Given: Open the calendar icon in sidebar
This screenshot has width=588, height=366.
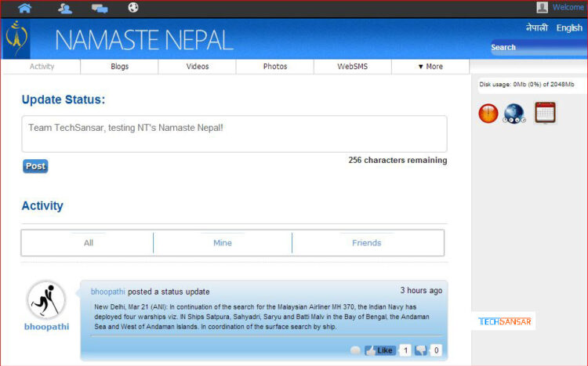Looking at the screenshot, I should 545,113.
